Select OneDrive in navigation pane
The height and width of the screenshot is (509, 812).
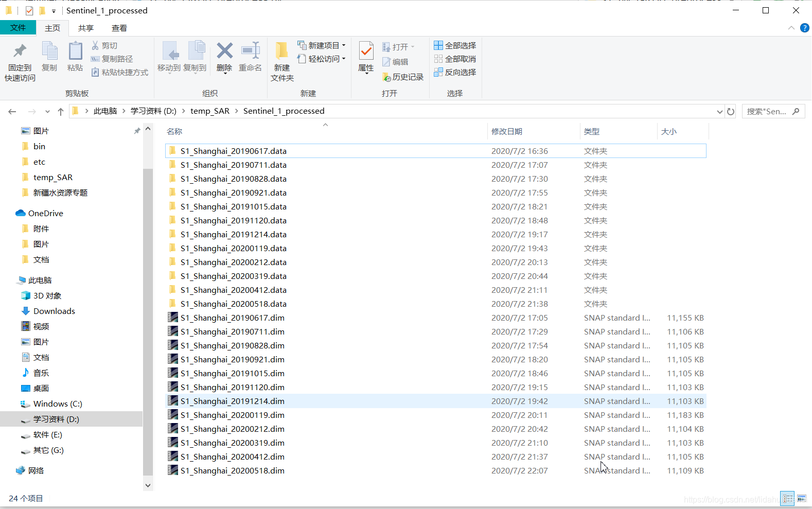(40, 213)
